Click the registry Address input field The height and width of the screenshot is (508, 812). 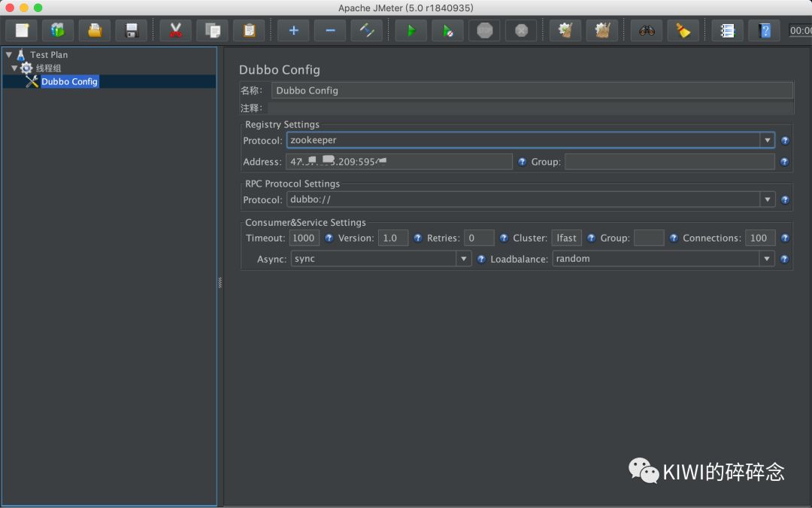tap(398, 162)
